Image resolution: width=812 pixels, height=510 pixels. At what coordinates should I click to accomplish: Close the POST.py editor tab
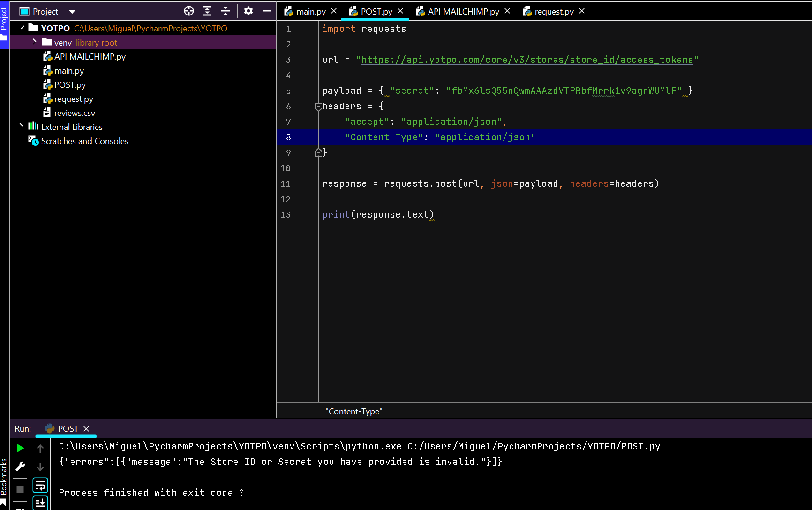400,11
